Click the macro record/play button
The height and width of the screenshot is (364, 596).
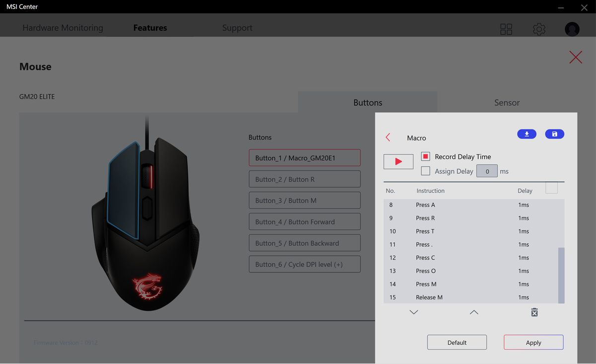(398, 161)
